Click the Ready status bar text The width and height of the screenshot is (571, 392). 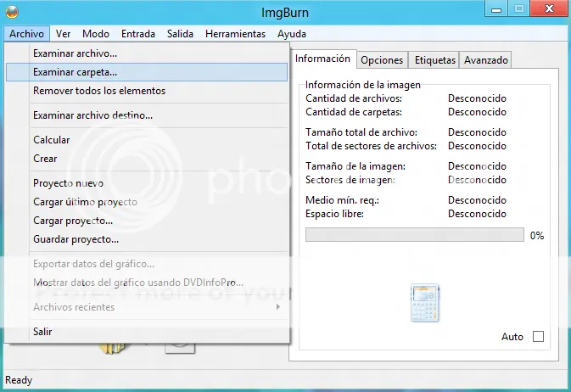(19, 380)
